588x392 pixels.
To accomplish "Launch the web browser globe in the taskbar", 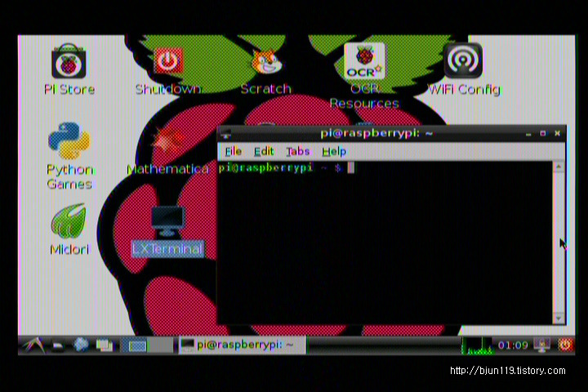I will click(x=81, y=345).
